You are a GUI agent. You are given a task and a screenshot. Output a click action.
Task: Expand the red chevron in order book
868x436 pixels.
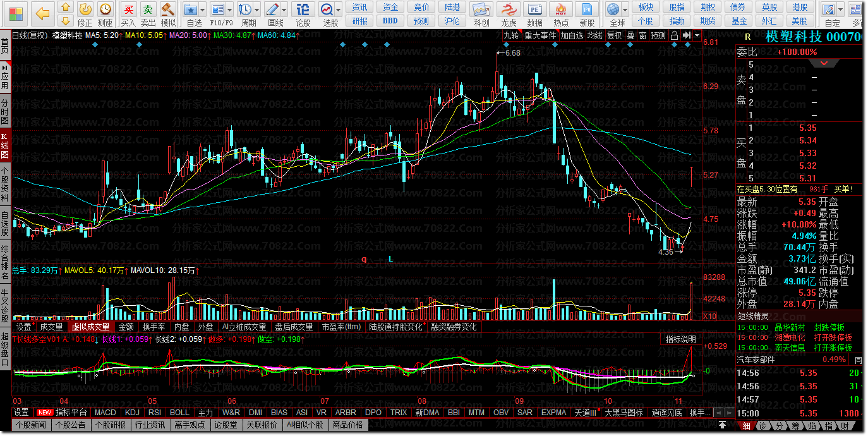(824, 63)
